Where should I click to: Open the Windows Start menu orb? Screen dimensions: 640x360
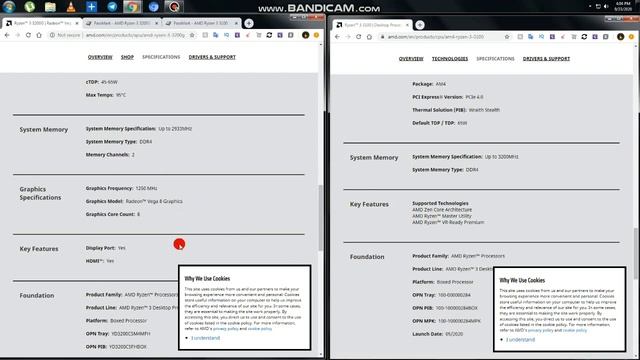click(x=9, y=6)
